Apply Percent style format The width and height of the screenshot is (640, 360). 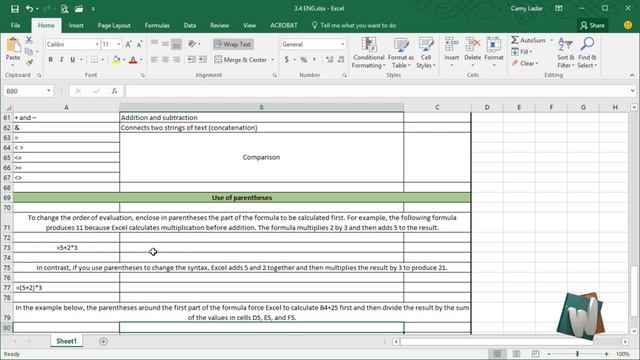304,60
